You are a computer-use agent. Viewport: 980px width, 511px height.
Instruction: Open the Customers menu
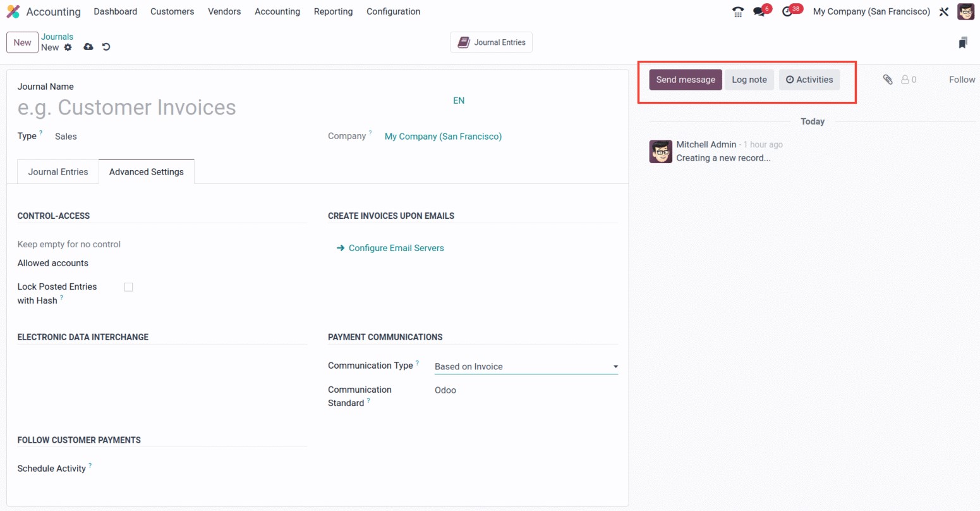172,11
